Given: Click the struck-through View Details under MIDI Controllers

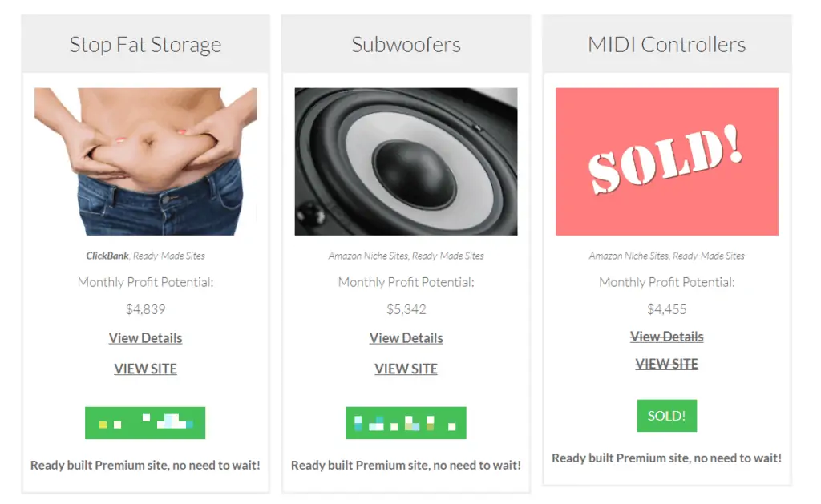Looking at the screenshot, I should tap(666, 337).
